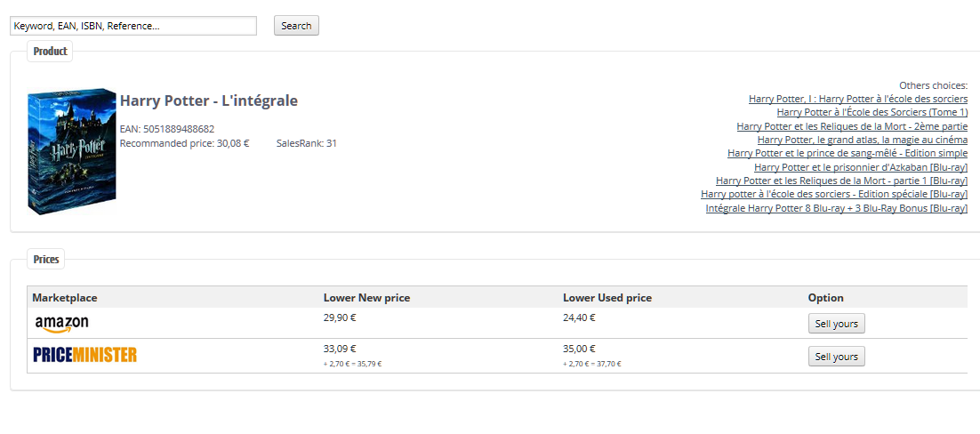Click the Lower Used price column header
The height and width of the screenshot is (434, 980).
(607, 298)
